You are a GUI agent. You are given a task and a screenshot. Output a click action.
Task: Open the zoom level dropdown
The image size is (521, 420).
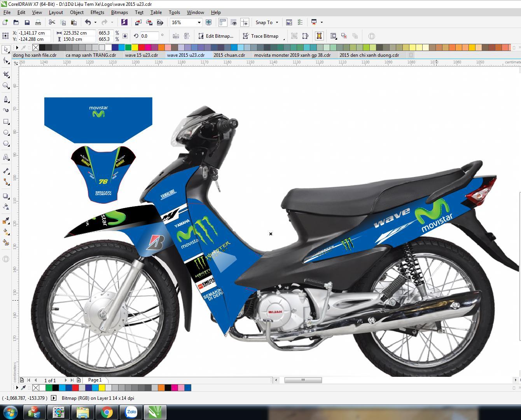pos(199,23)
